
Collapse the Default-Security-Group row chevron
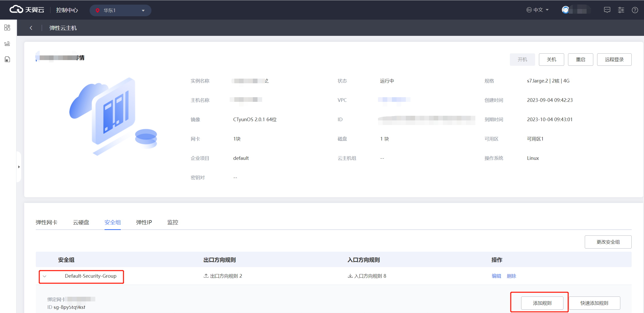(45, 276)
